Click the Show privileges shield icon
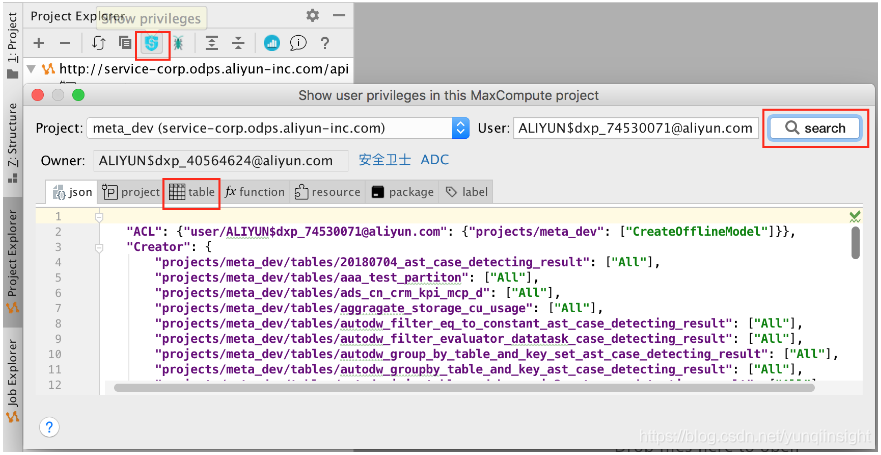This screenshot has width=881, height=455. [151, 43]
